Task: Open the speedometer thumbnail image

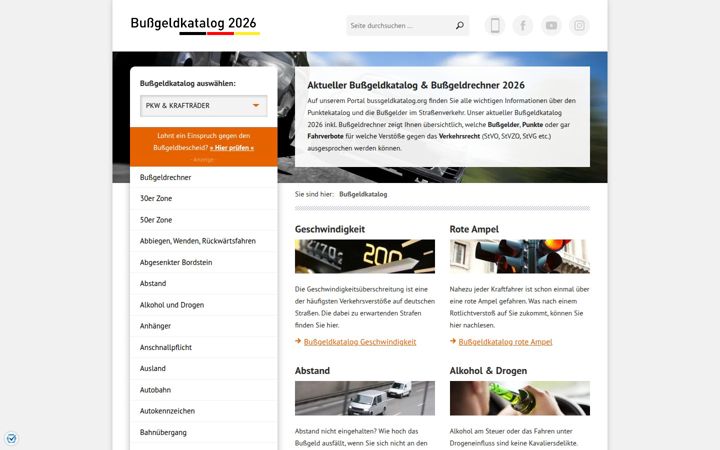Action: click(365, 256)
